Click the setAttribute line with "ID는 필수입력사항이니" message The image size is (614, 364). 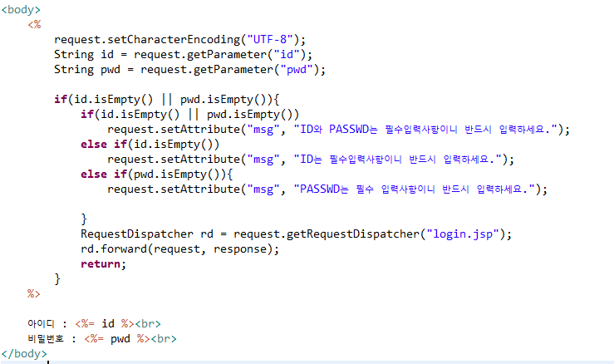pos(311,159)
